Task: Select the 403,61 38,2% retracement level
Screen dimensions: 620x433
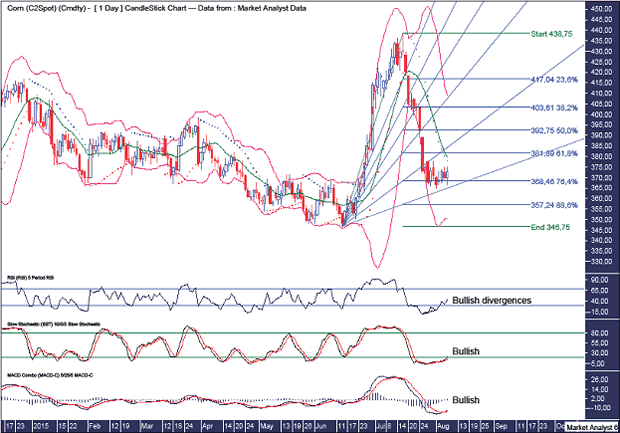Action: pyautogui.click(x=549, y=107)
